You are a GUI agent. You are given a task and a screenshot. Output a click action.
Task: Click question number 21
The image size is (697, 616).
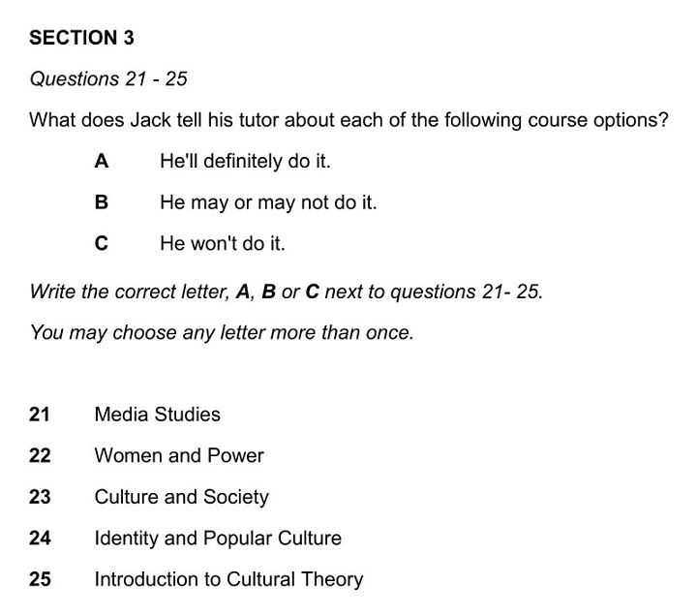click(x=40, y=415)
